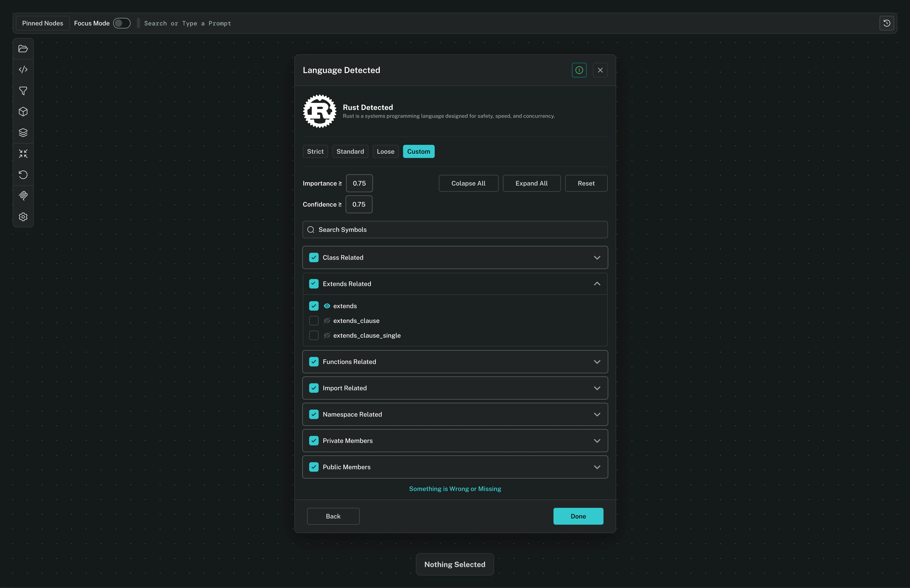Image resolution: width=910 pixels, height=588 pixels.
Task: Toggle hidden eye icon for extends_clause
Action: pos(327,321)
